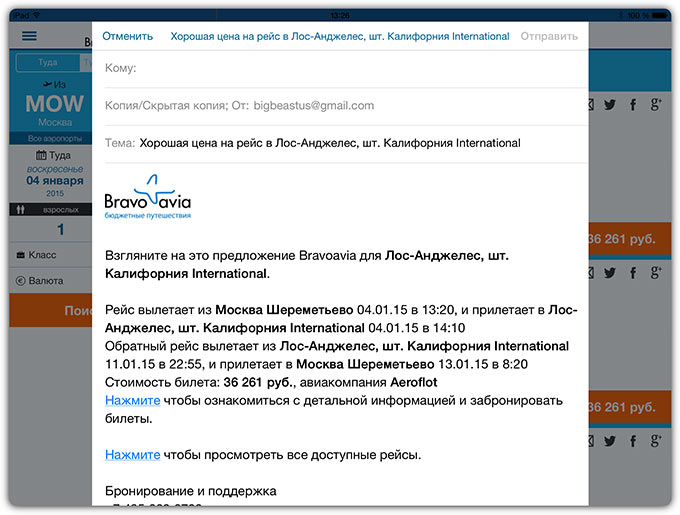Open the Валюта currency selector

pos(51,281)
